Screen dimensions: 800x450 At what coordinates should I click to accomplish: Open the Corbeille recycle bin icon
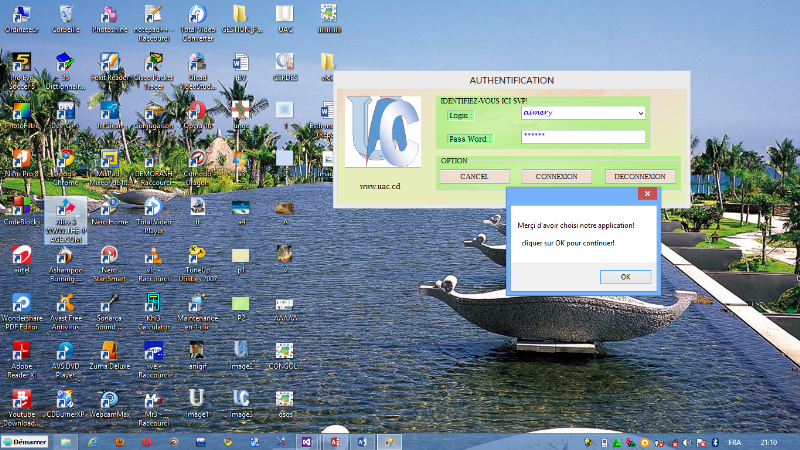coord(66,17)
